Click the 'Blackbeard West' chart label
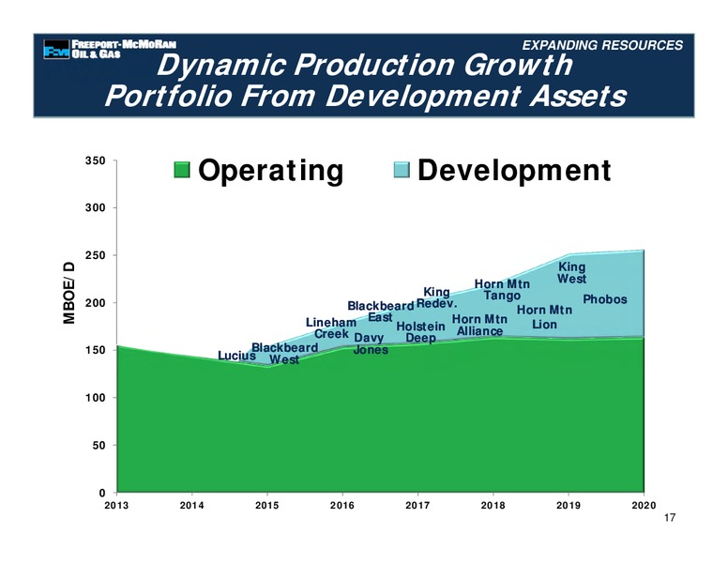Viewport: 728px width, 563px height. (284, 354)
